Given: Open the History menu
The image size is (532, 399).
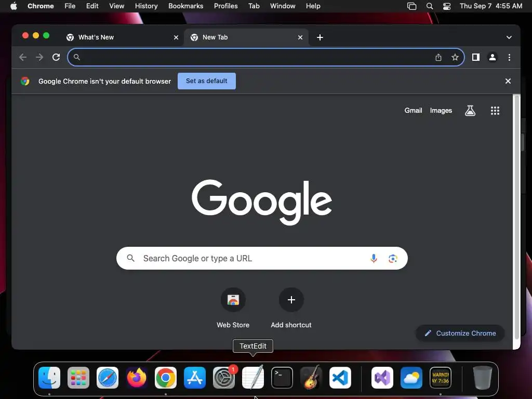Looking at the screenshot, I should (146, 6).
